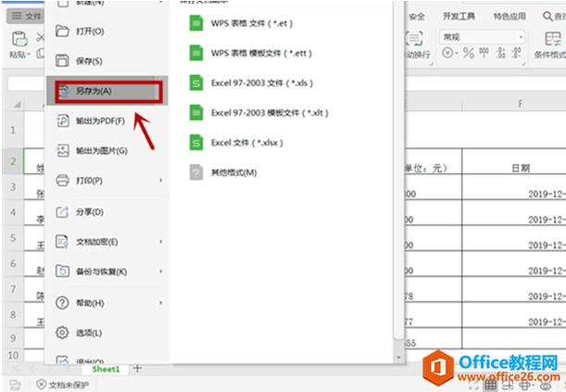Expand the 帮助(H) submenu arrow
The image size is (566, 392).
tap(160, 302)
